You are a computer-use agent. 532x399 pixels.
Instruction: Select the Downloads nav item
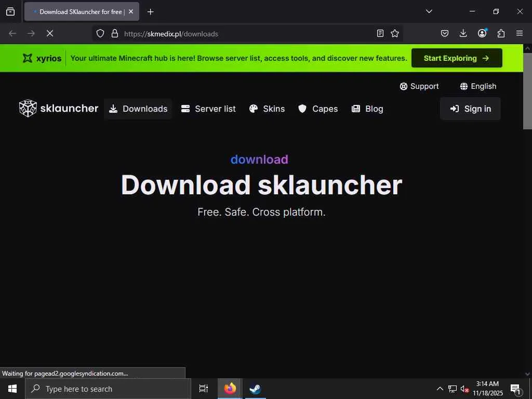(138, 109)
